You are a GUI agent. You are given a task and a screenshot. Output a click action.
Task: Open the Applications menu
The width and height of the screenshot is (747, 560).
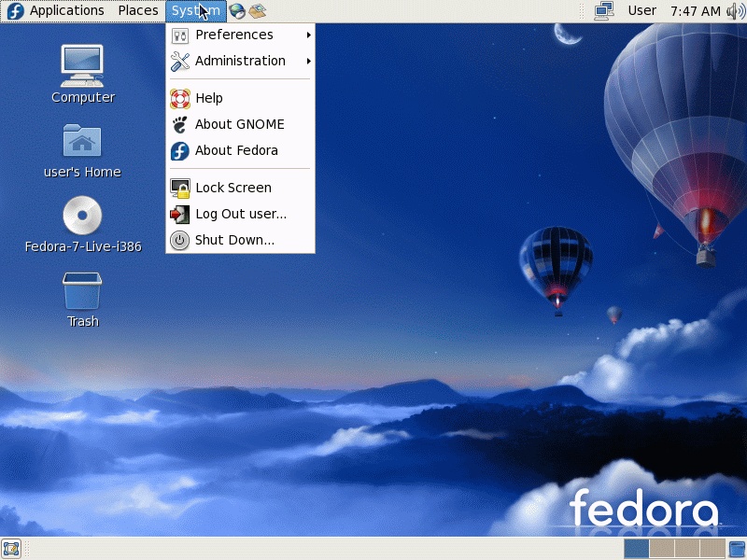click(66, 10)
